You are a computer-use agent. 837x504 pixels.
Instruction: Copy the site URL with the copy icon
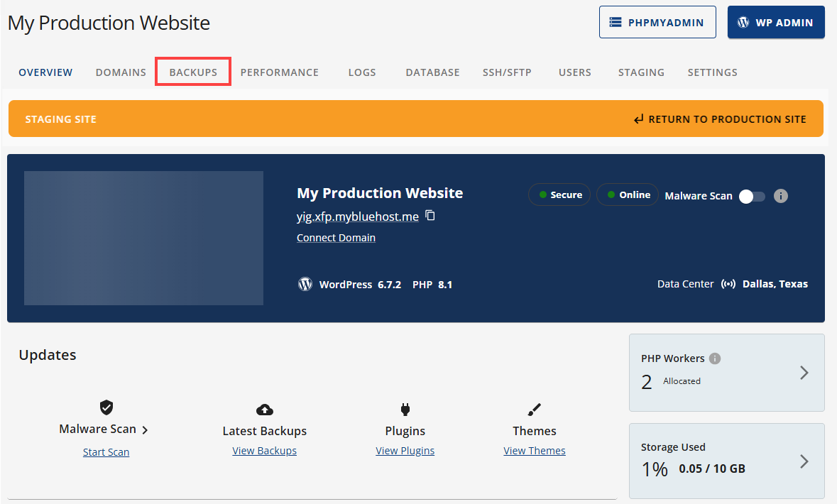click(430, 216)
